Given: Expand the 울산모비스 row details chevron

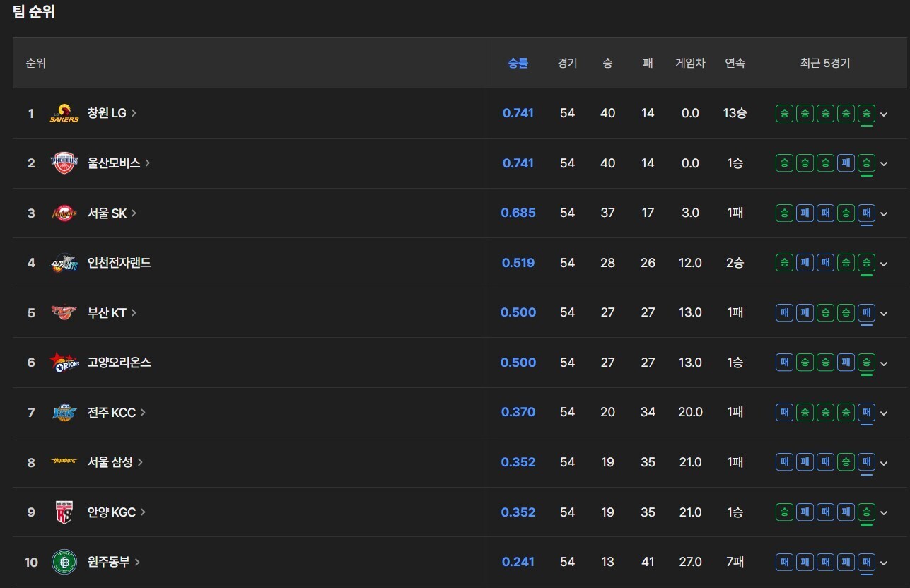Looking at the screenshot, I should pos(884,164).
